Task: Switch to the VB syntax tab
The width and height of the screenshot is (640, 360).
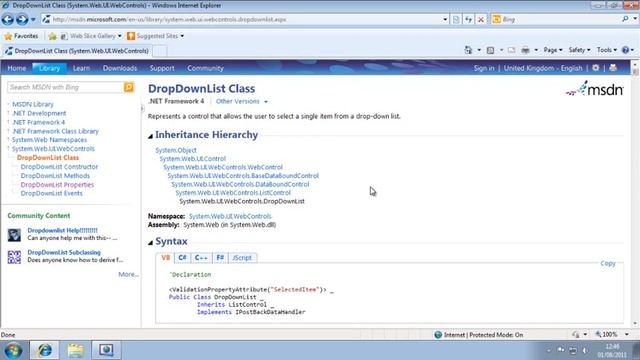Action: (x=165, y=258)
